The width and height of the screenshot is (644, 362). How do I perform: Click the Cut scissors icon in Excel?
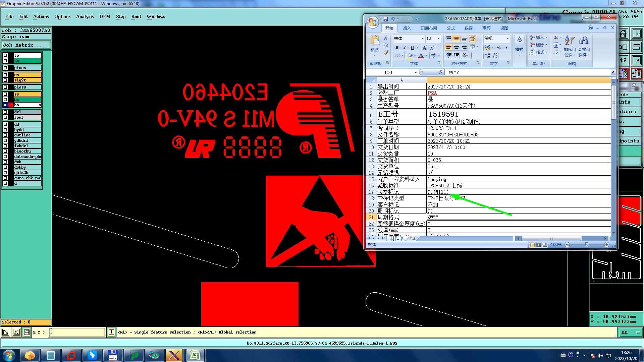386,38
